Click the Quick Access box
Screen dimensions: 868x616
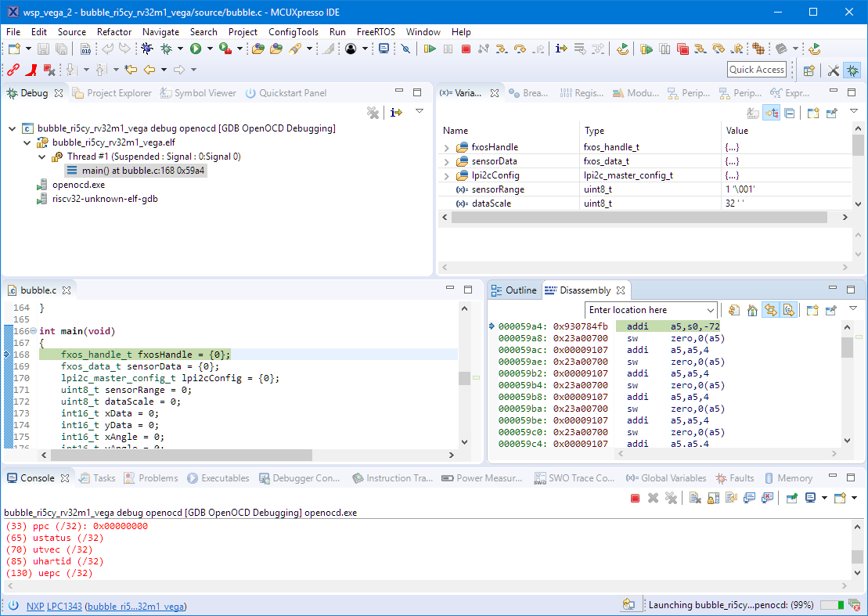pyautogui.click(x=756, y=70)
